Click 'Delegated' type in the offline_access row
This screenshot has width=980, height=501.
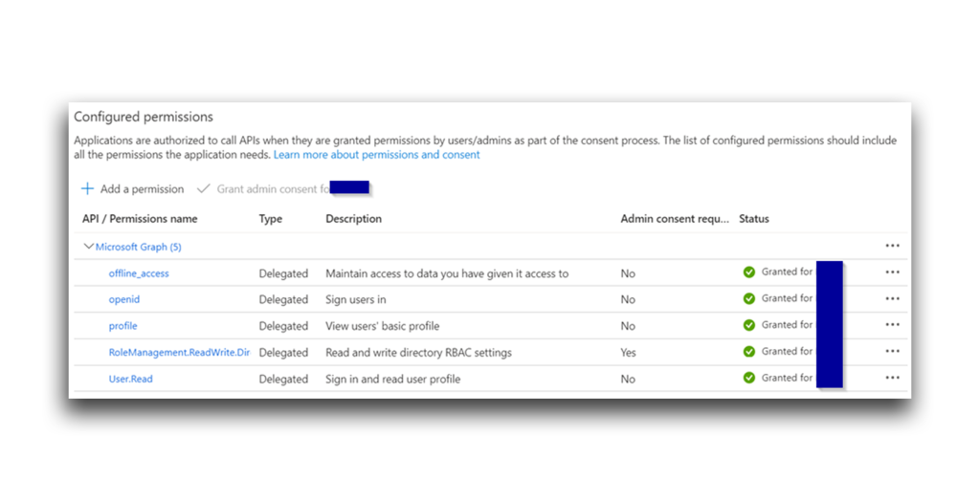pos(283,273)
